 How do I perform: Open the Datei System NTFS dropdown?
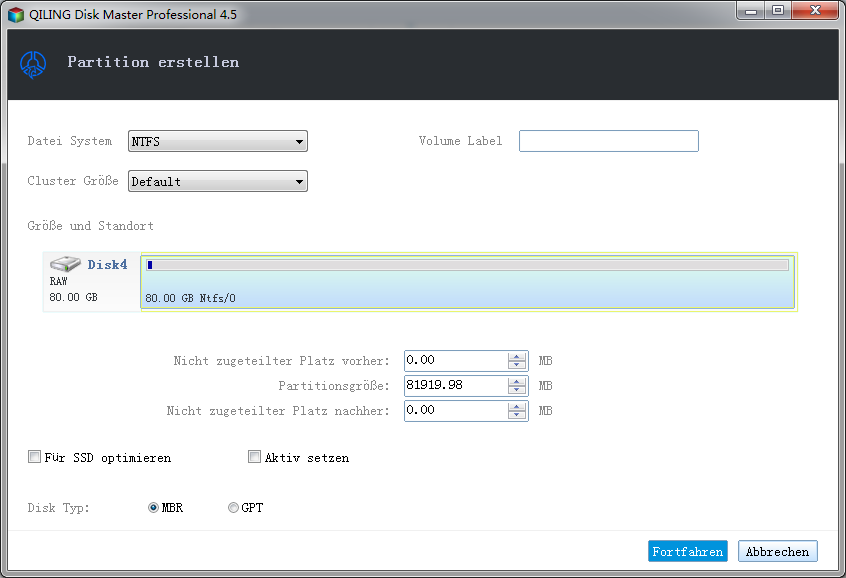pyautogui.click(x=218, y=141)
